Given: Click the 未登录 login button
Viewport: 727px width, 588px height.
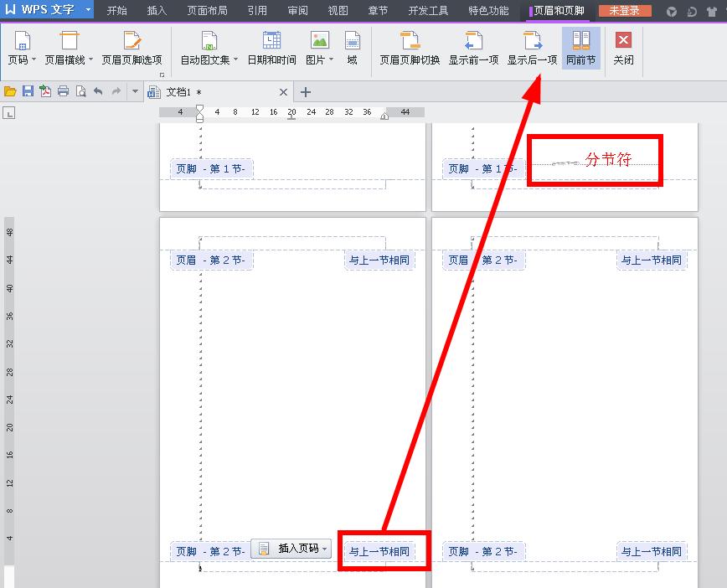Looking at the screenshot, I should (625, 11).
